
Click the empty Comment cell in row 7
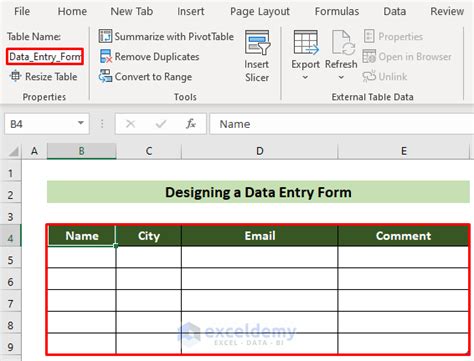(403, 300)
